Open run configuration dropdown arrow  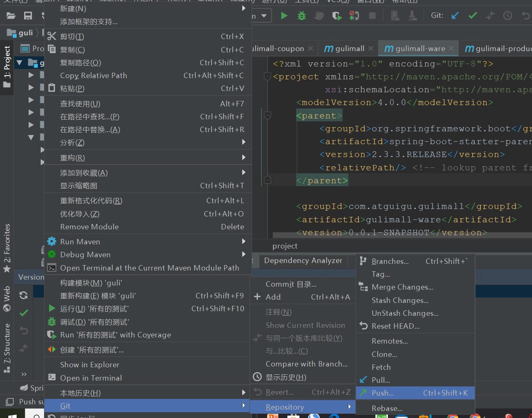[x=264, y=16]
